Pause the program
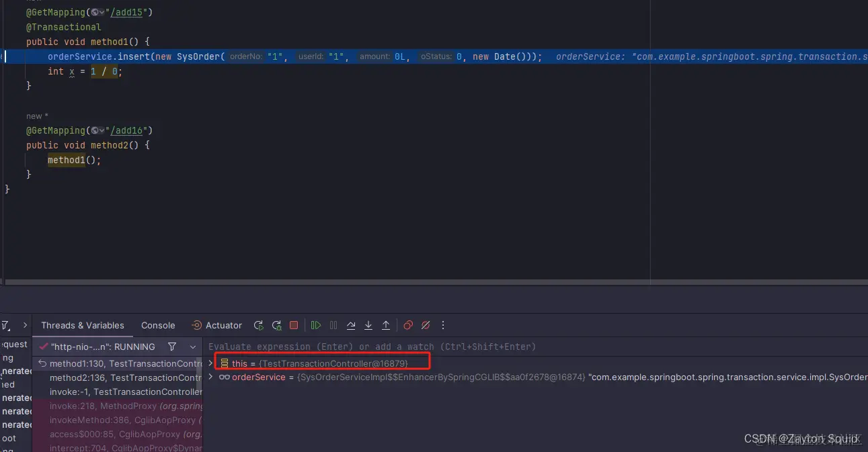 tap(333, 325)
